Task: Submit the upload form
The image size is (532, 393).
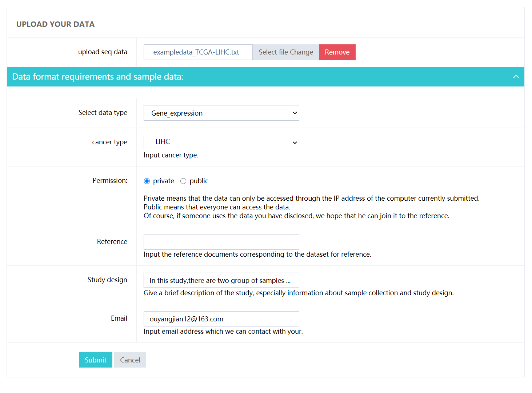Action: pos(96,360)
